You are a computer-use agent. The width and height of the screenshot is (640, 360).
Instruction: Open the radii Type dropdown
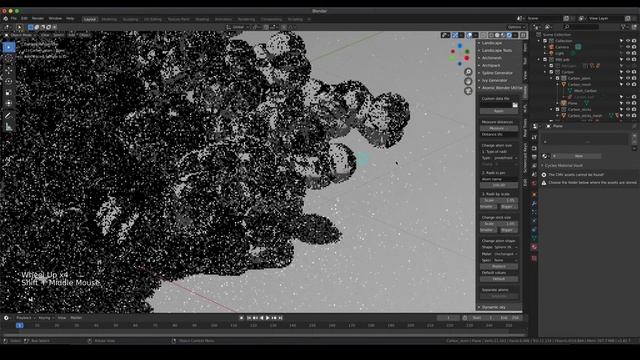[499, 158]
